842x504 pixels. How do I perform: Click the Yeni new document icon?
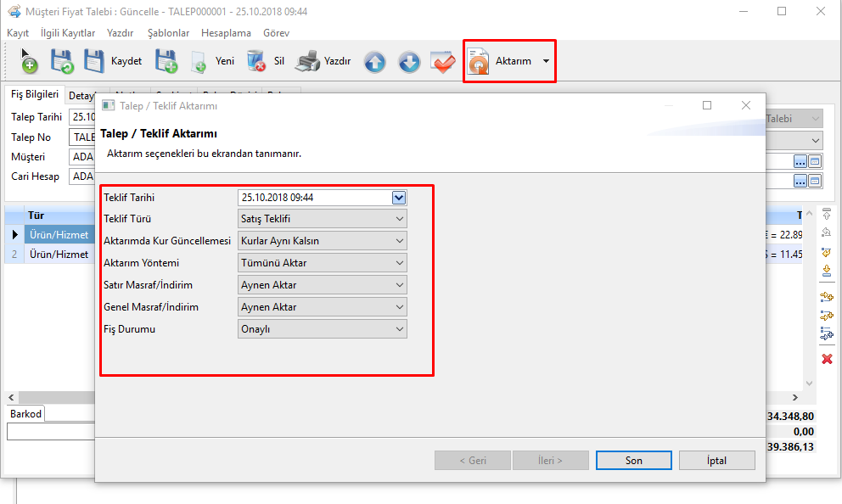click(x=199, y=61)
